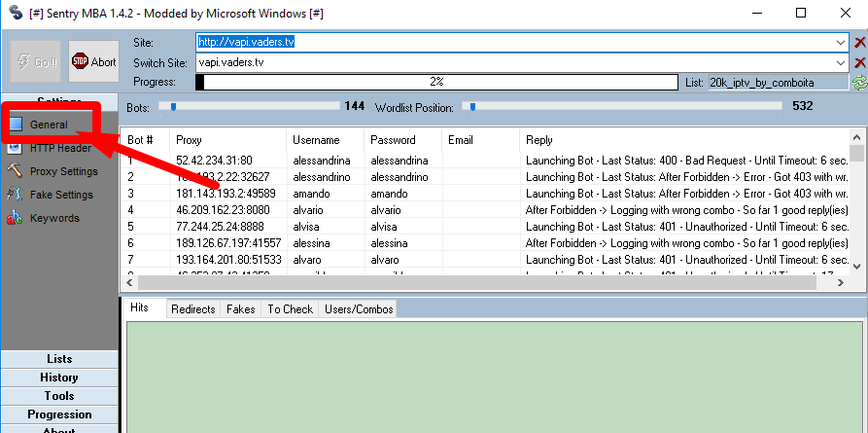Screen dimensions: 868x433
Task: Switch to the Hits tab
Action: pos(140,307)
